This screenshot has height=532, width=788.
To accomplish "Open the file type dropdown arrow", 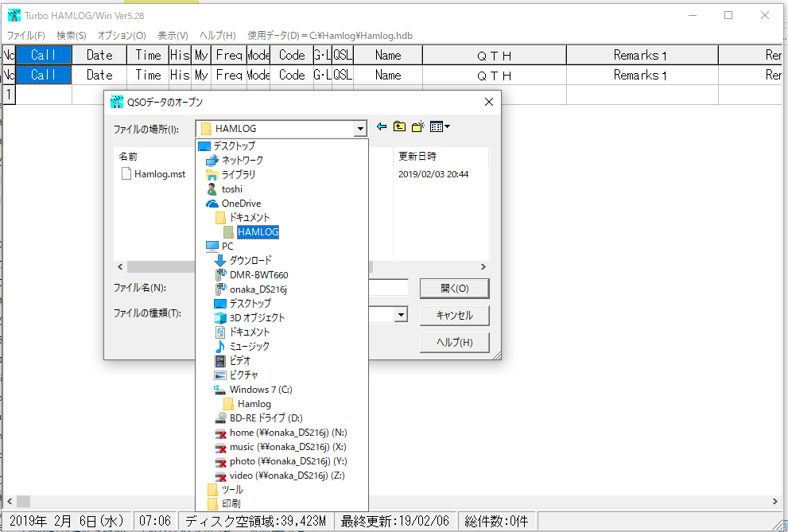I will [x=401, y=315].
